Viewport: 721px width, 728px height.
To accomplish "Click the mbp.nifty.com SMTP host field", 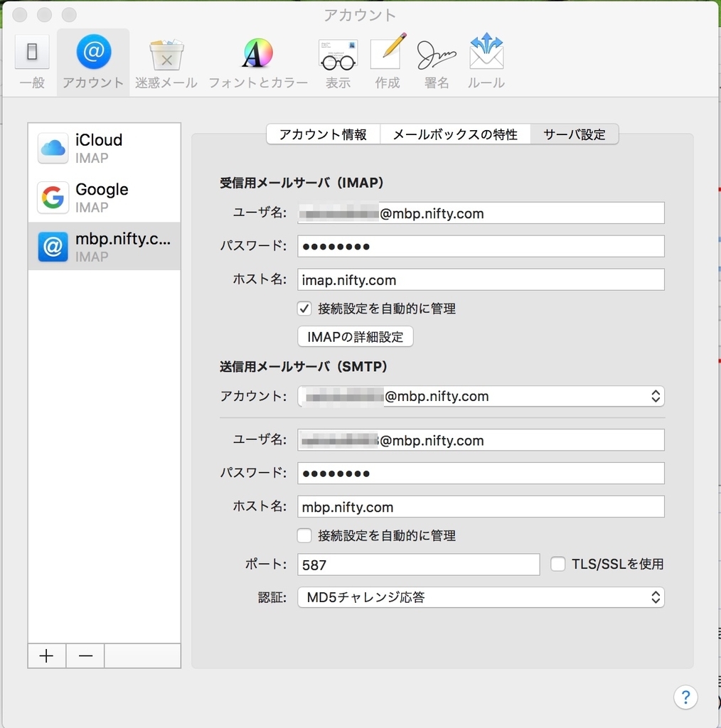I will point(481,506).
